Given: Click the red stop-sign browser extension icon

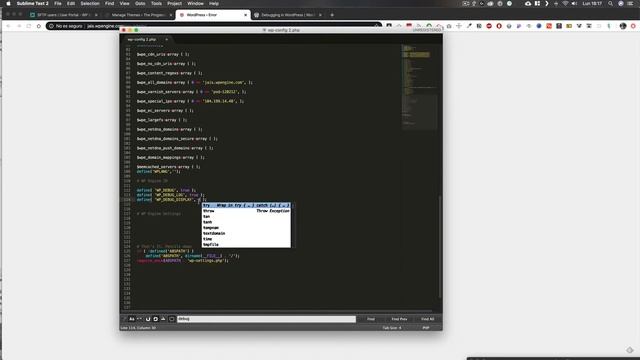Looking at the screenshot, I should [489, 26].
